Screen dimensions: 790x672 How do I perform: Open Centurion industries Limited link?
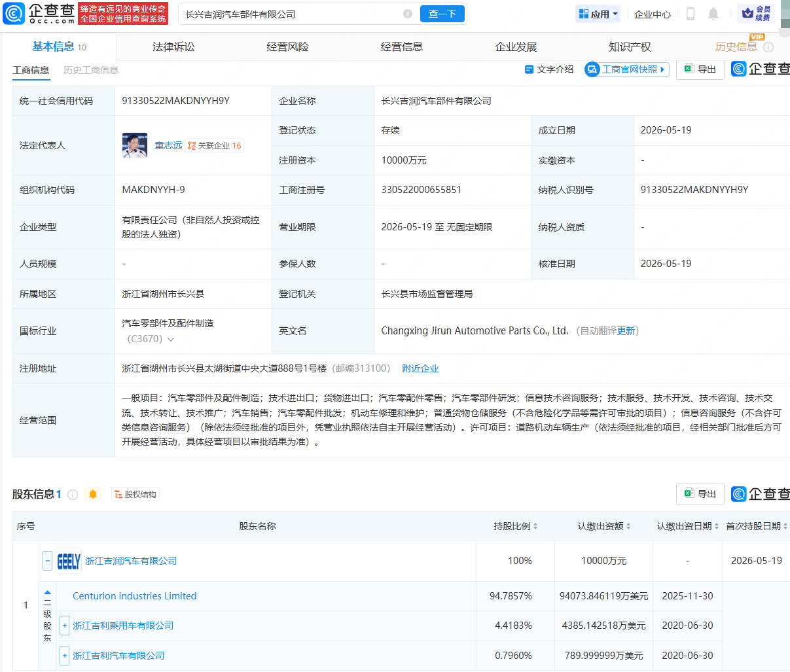(134, 596)
